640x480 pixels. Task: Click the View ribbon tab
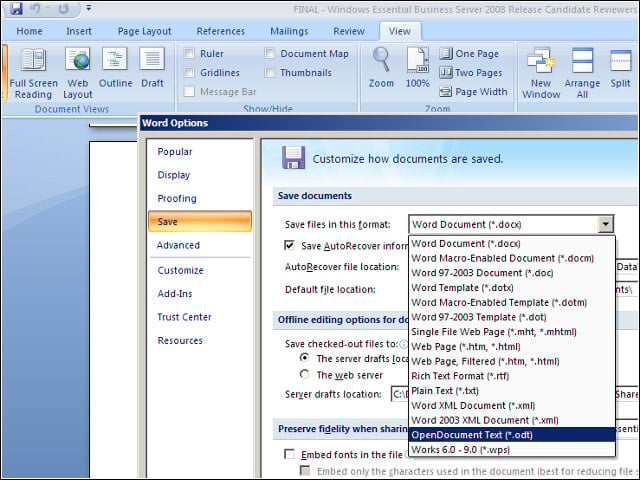pyautogui.click(x=400, y=31)
